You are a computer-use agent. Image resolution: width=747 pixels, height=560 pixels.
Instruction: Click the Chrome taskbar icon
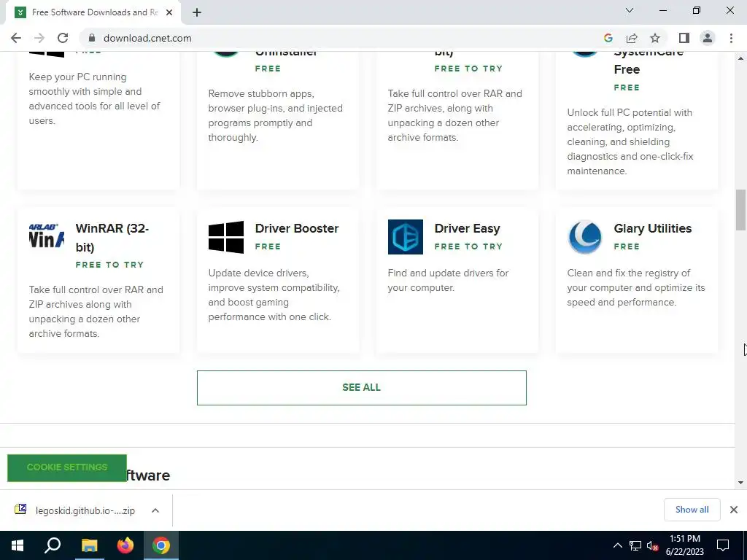point(161,545)
